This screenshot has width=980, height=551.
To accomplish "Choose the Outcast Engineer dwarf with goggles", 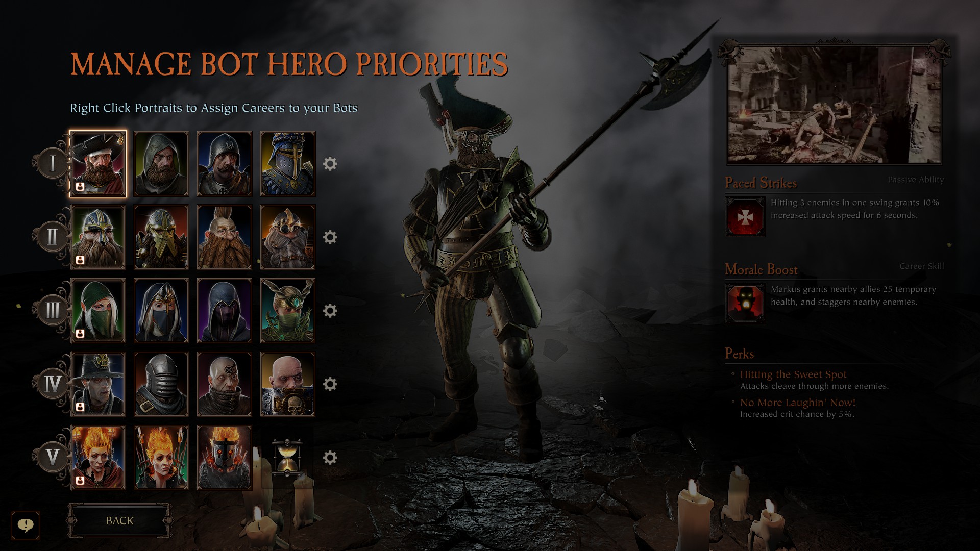I will pos(288,237).
